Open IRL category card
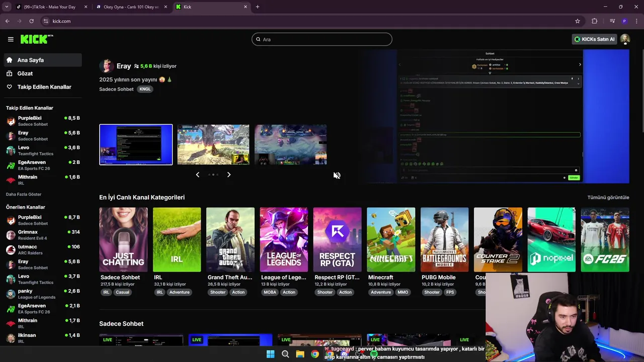This screenshot has width=644, height=362. pos(177,240)
